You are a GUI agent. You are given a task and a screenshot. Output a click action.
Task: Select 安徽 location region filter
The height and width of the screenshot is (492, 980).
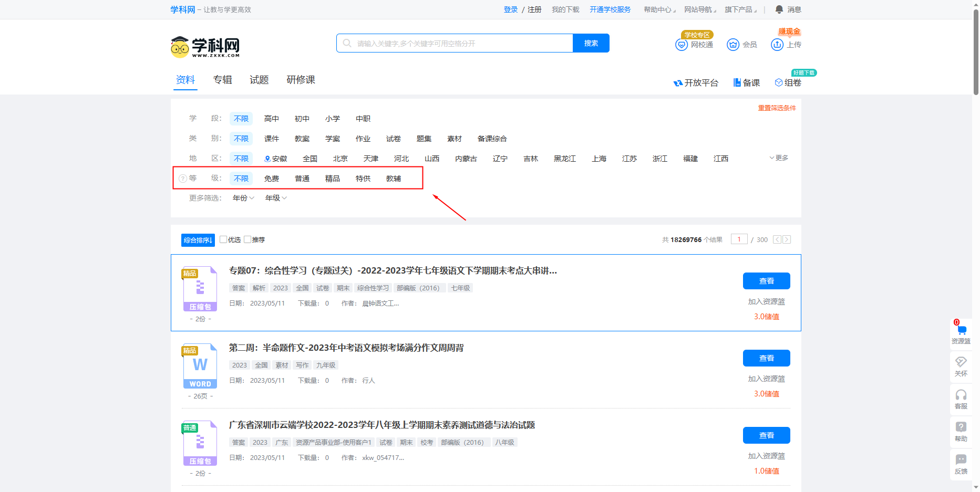(276, 159)
